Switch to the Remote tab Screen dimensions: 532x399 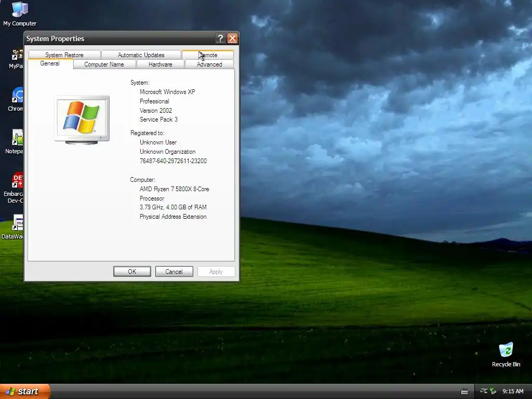point(208,55)
